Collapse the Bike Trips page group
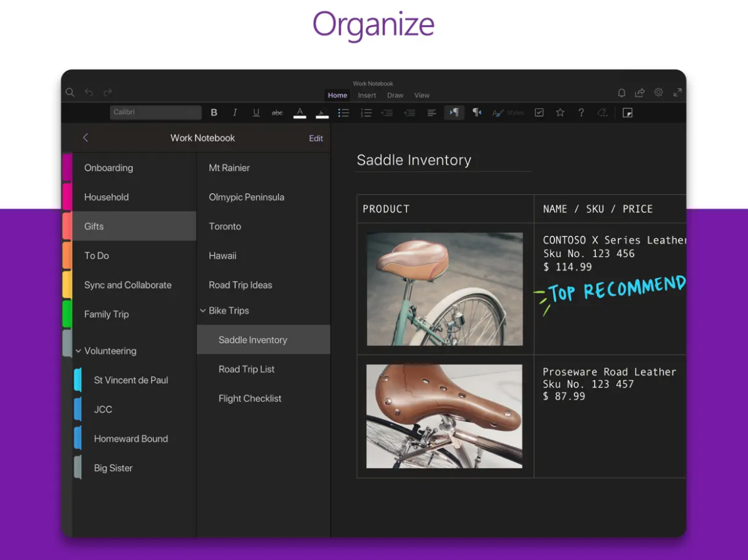 coord(203,311)
